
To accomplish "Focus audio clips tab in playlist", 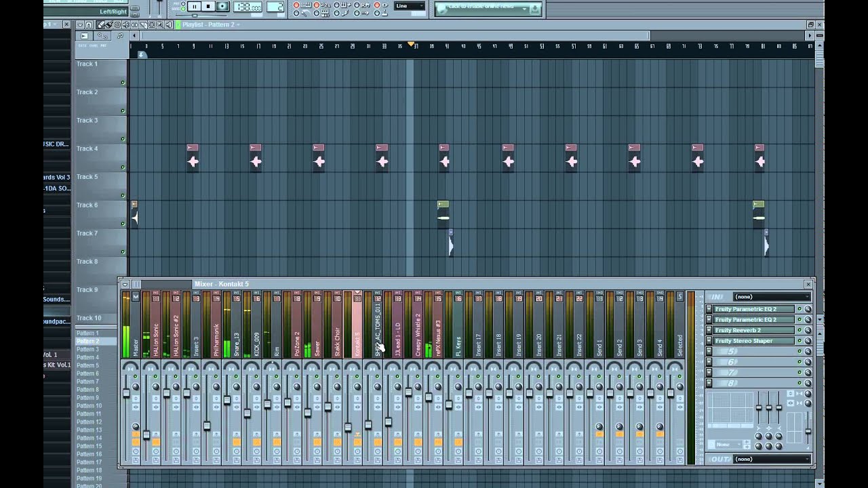I will click(x=84, y=36).
